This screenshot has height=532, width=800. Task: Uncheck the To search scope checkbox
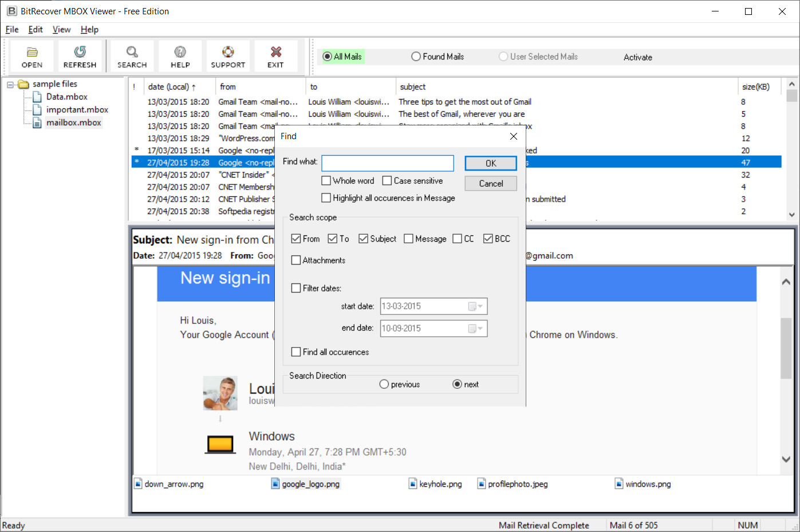333,239
